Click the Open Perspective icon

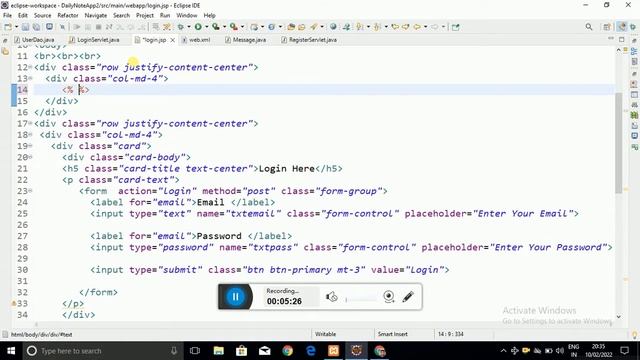click(607, 27)
